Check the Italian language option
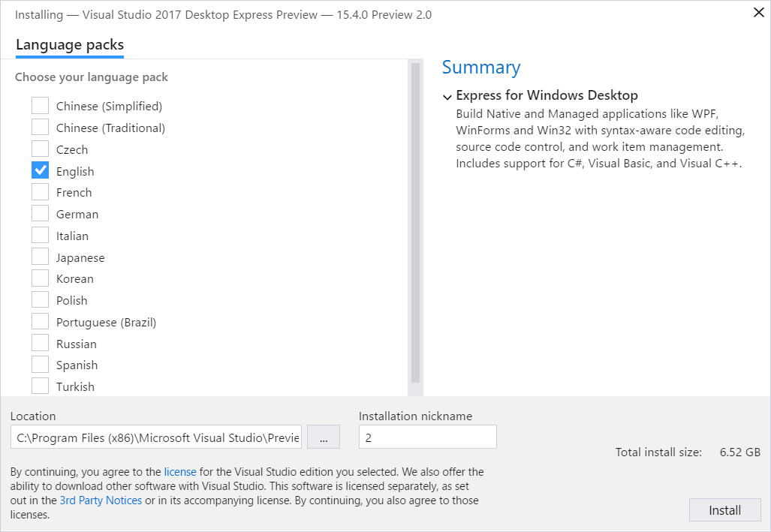 (41, 236)
